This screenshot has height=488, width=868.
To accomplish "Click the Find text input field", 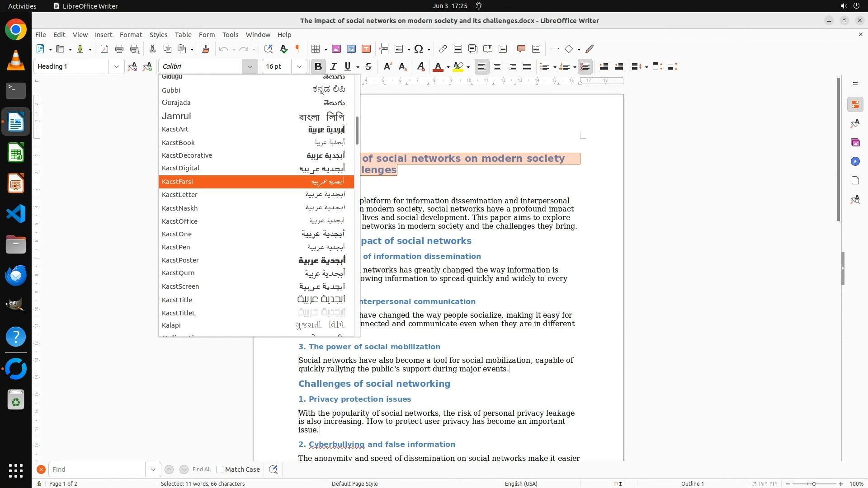I will pyautogui.click(x=97, y=469).
